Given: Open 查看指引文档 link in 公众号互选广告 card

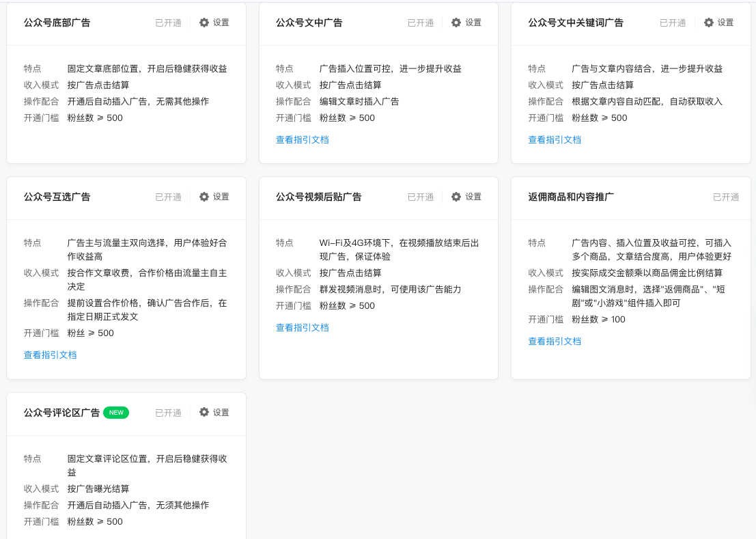Looking at the screenshot, I should tap(50, 355).
